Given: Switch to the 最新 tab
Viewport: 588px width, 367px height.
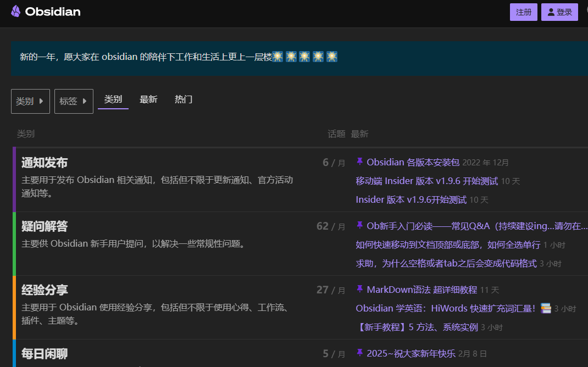Looking at the screenshot, I should click(148, 99).
